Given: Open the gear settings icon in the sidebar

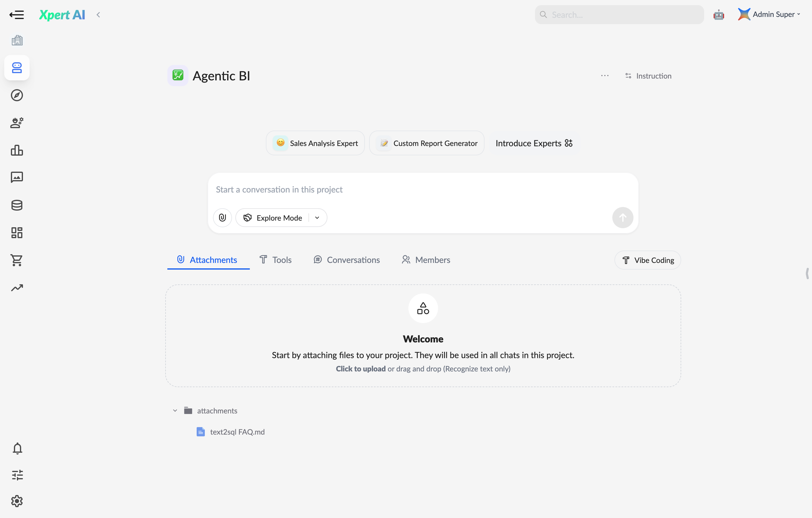Looking at the screenshot, I should (x=17, y=501).
